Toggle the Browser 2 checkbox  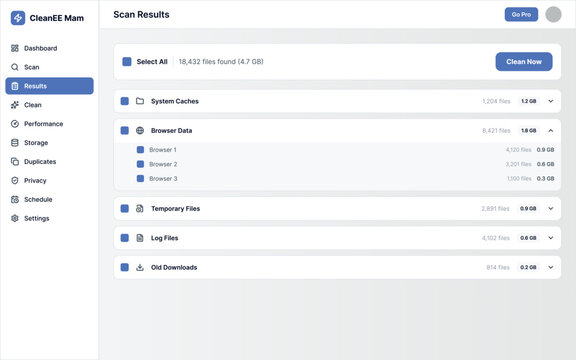[x=140, y=164]
